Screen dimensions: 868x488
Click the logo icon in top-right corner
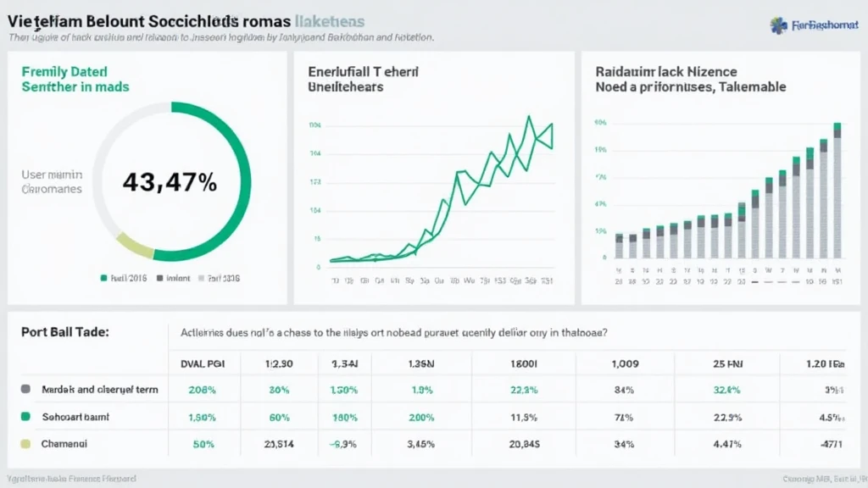point(778,25)
